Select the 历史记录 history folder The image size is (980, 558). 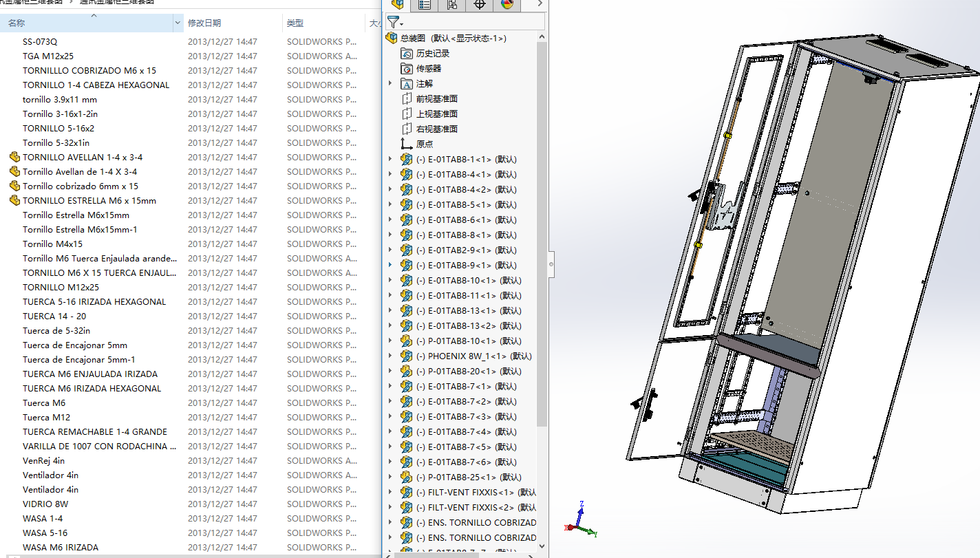coord(432,54)
